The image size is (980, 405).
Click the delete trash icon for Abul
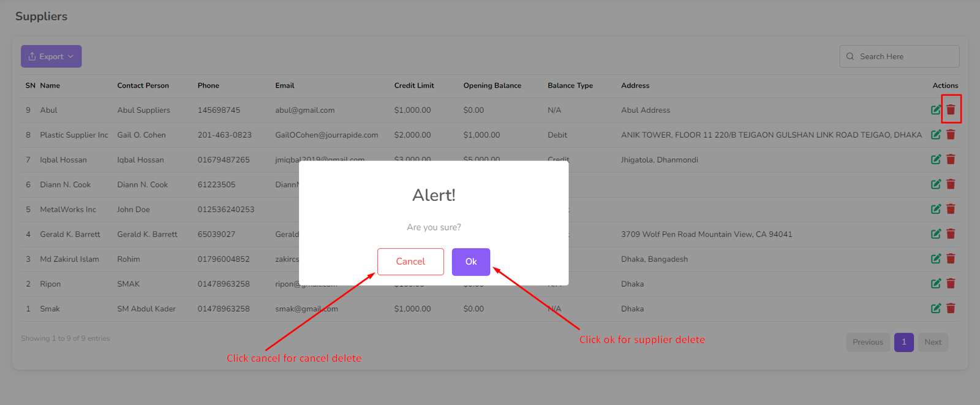point(951,110)
